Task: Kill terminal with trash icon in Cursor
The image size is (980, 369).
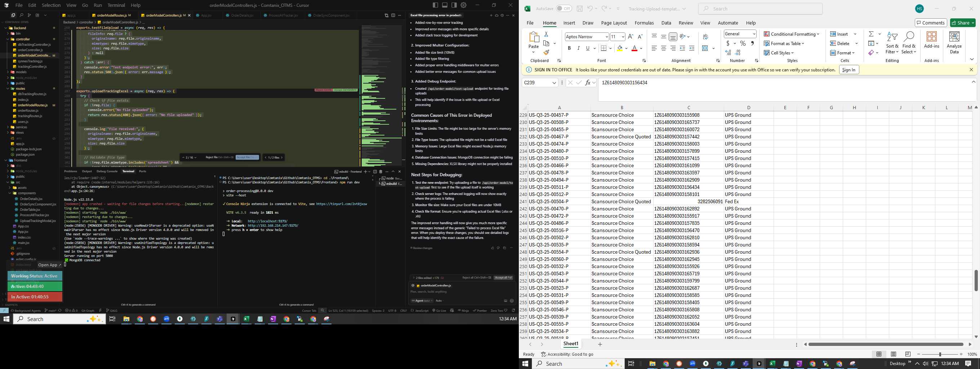Action: click(x=381, y=172)
